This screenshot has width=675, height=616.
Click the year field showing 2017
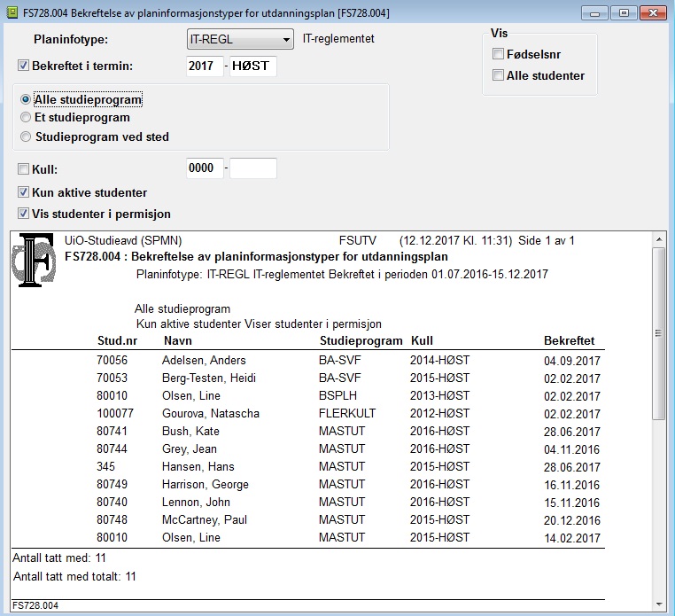pyautogui.click(x=205, y=66)
